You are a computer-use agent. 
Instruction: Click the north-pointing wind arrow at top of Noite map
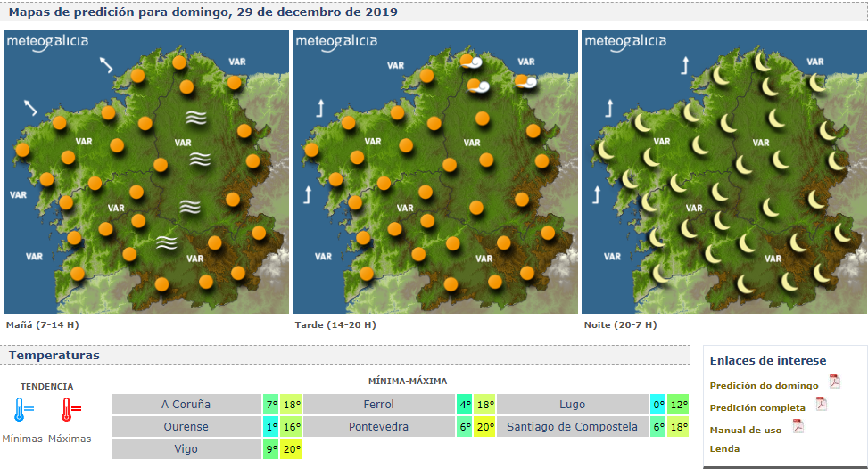coord(685,65)
